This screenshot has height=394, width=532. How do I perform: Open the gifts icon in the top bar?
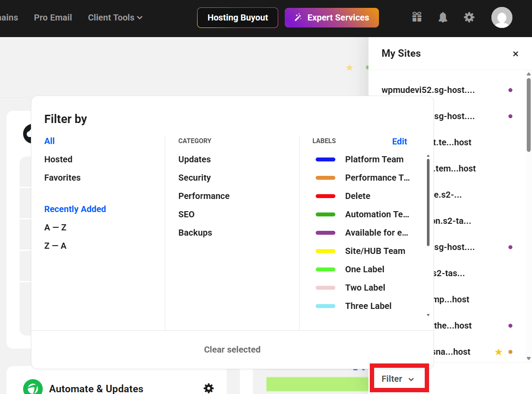point(416,17)
